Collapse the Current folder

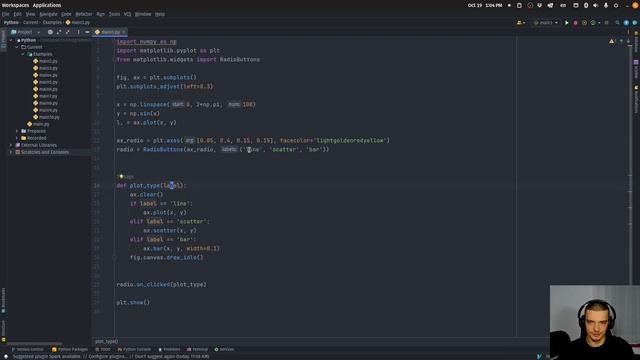click(17, 47)
